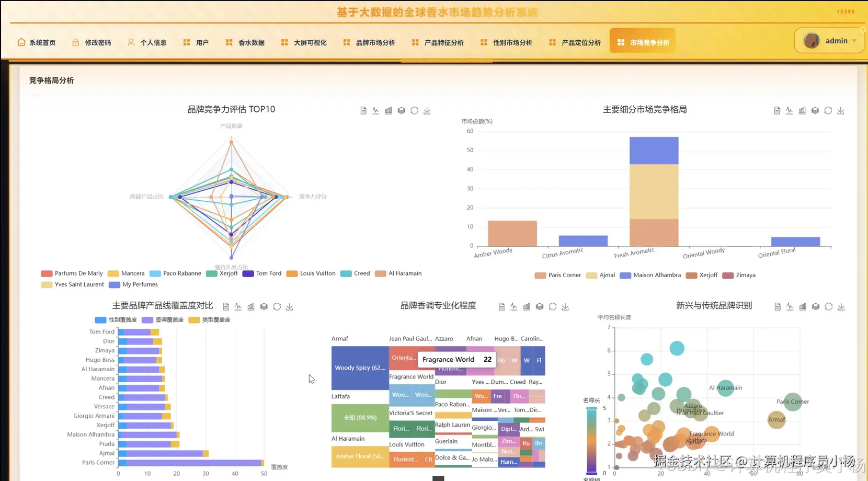Switch 主要细分市场竞争格局 chart to line view
The height and width of the screenshot is (481, 868).
coord(789,110)
